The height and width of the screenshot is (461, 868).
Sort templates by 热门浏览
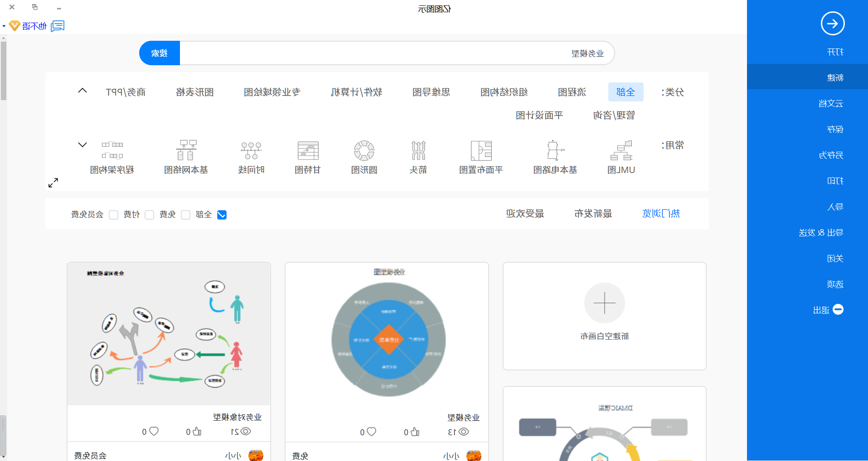(x=661, y=213)
